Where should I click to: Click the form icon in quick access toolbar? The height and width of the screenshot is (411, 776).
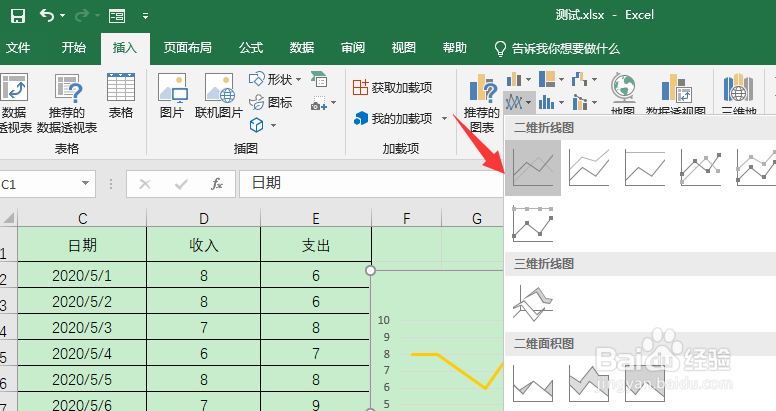tap(117, 16)
